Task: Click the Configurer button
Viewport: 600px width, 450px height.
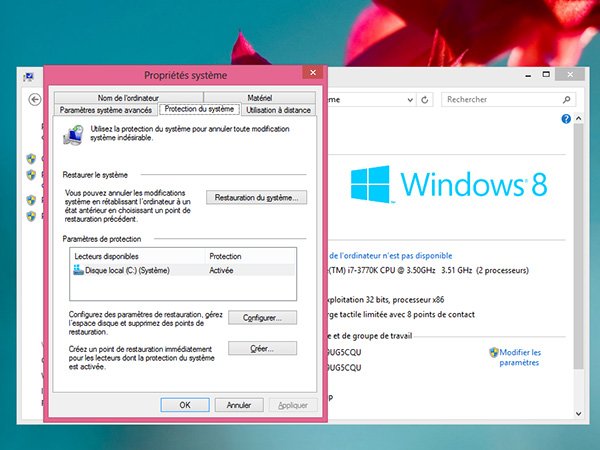Action: (x=262, y=318)
